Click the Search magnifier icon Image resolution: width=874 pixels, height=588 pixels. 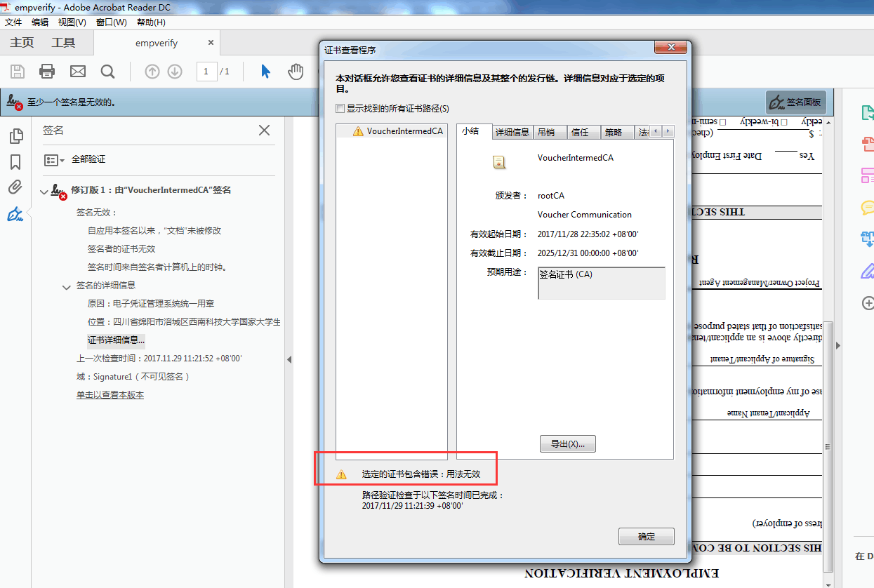[x=107, y=72]
